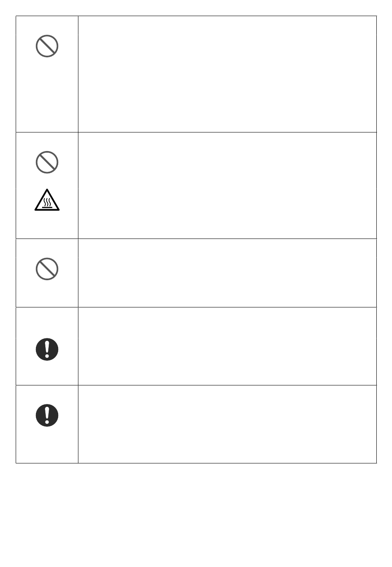Select the blank text cell in the fourth row
392x567 pixels.
coord(227,346)
